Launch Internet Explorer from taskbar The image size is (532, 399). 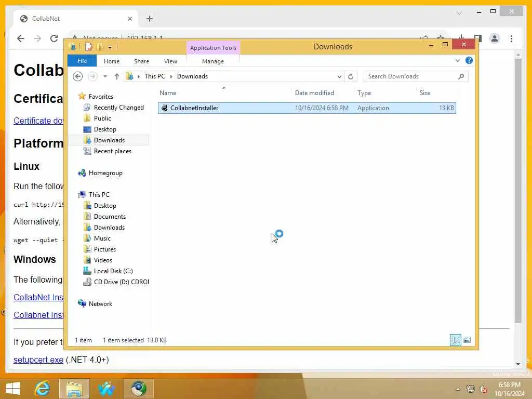point(43,389)
